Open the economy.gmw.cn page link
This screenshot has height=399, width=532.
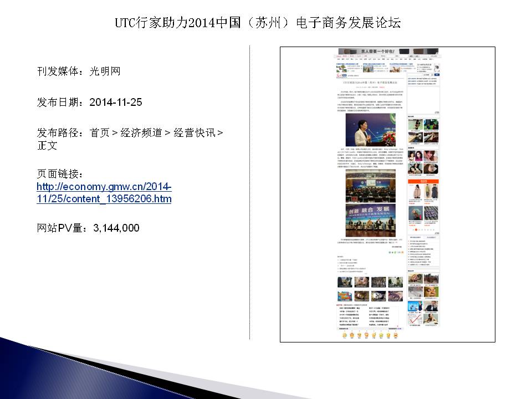tap(104, 192)
